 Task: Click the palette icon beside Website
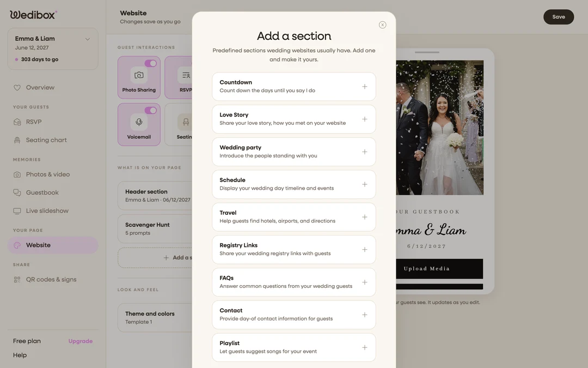click(x=17, y=245)
